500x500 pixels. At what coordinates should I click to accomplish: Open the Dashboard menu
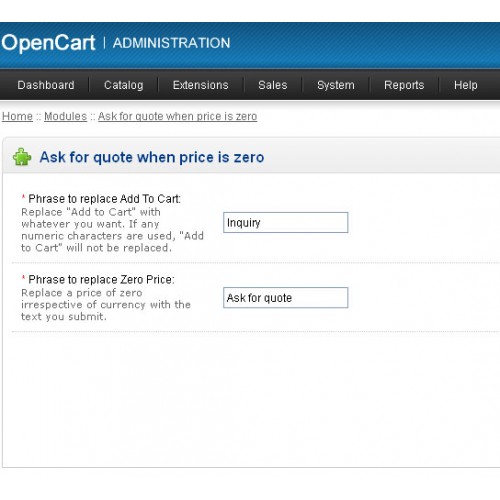click(46, 85)
